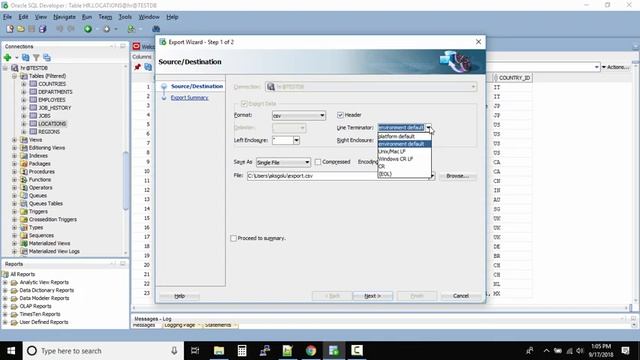Open the Window menu

coord(149,17)
